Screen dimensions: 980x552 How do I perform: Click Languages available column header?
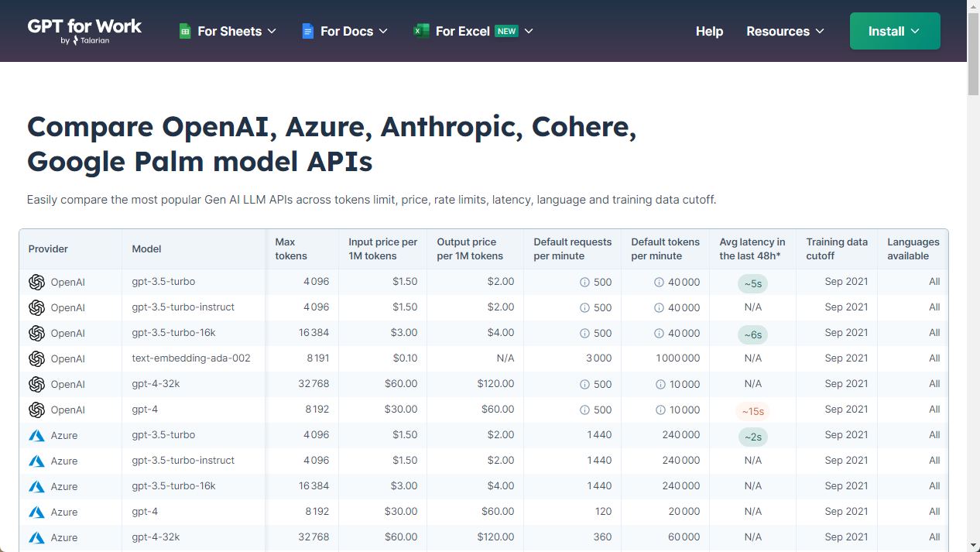(913, 249)
